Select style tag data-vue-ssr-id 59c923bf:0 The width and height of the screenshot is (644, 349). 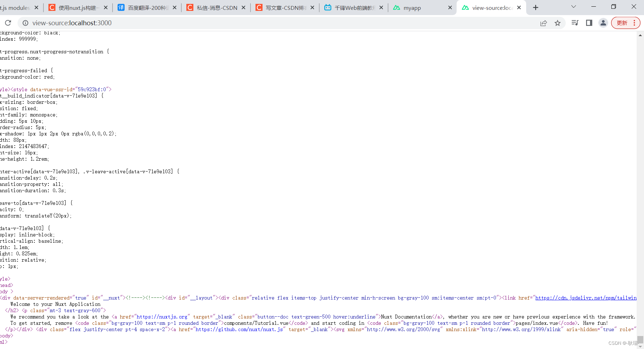click(61, 89)
